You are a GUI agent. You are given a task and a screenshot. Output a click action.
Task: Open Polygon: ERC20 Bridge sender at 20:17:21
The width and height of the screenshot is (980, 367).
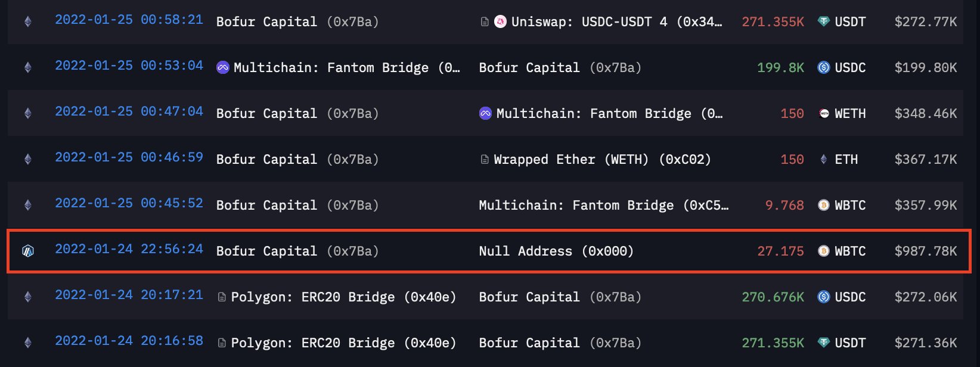click(x=343, y=297)
